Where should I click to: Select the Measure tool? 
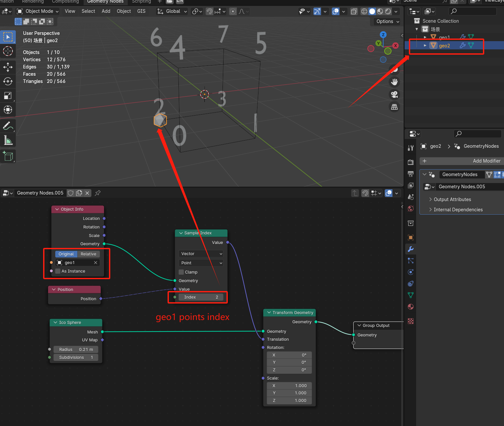8,140
